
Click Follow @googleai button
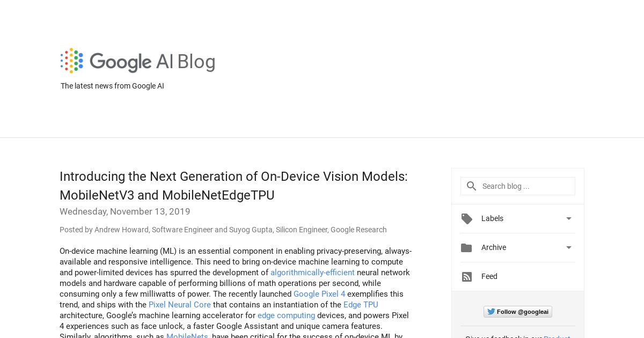click(x=518, y=312)
